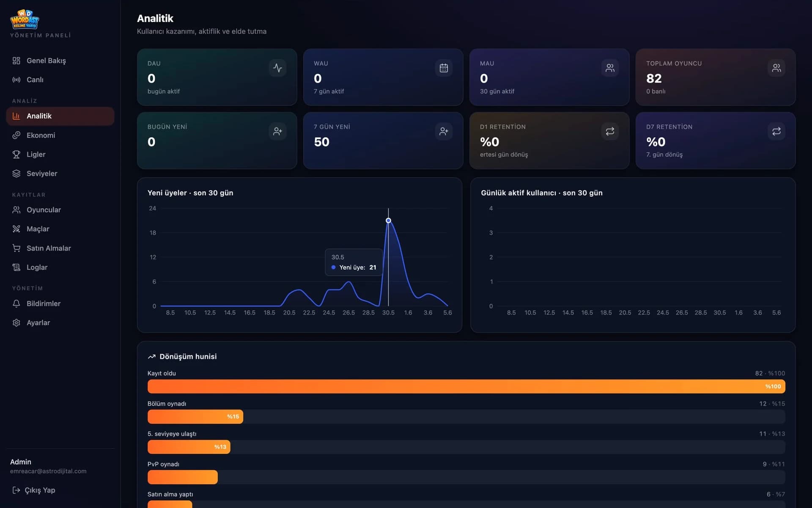Screen dimensions: 812x508
Task: Click the 'ertesi gün dönüş' caption
Action: coord(504,155)
